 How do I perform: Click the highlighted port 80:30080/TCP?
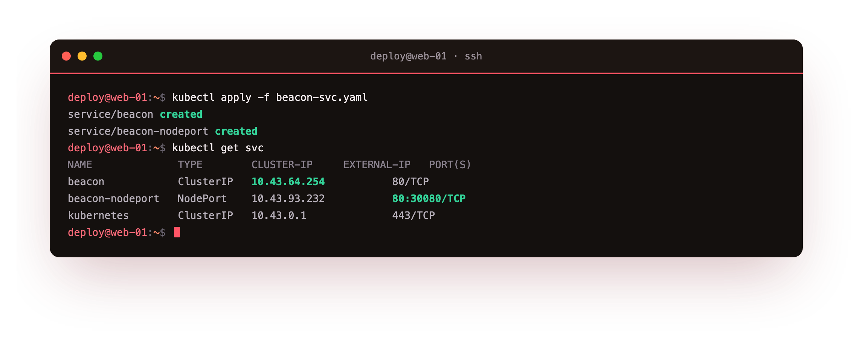(429, 199)
